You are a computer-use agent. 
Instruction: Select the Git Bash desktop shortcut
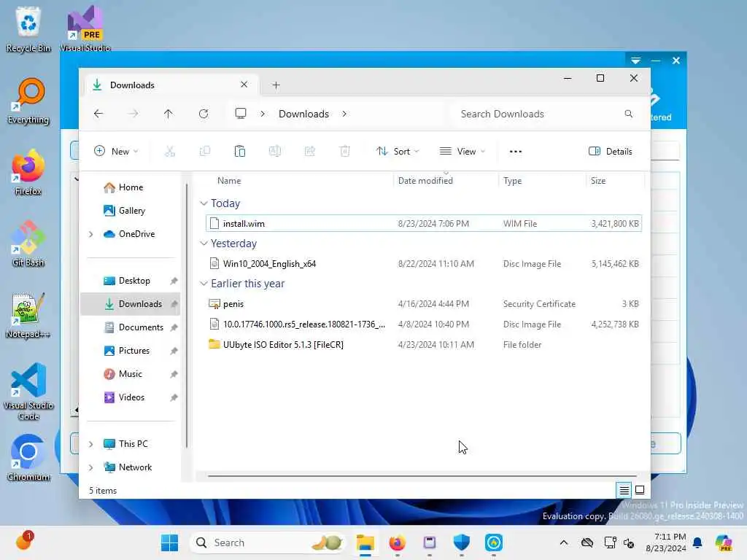[28, 244]
